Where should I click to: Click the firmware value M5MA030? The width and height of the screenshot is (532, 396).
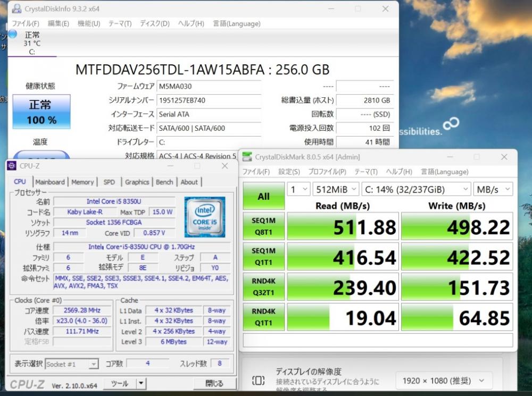209,86
